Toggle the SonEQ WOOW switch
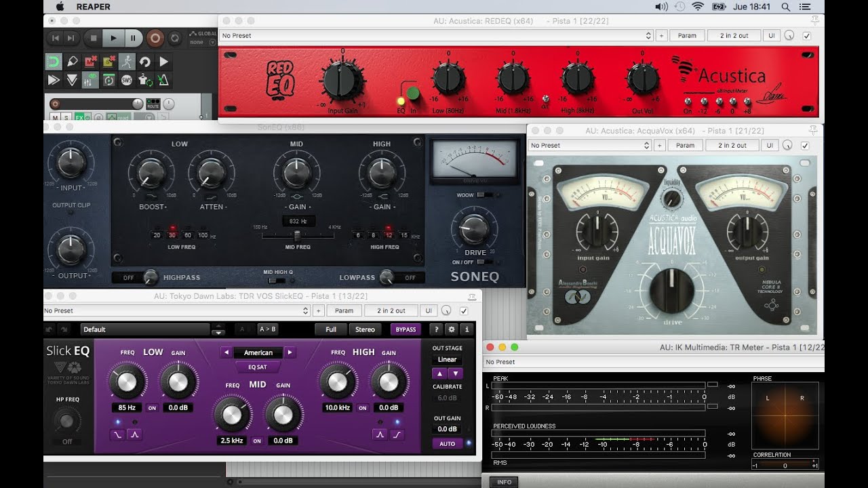Image resolution: width=868 pixels, height=488 pixels. [x=484, y=195]
